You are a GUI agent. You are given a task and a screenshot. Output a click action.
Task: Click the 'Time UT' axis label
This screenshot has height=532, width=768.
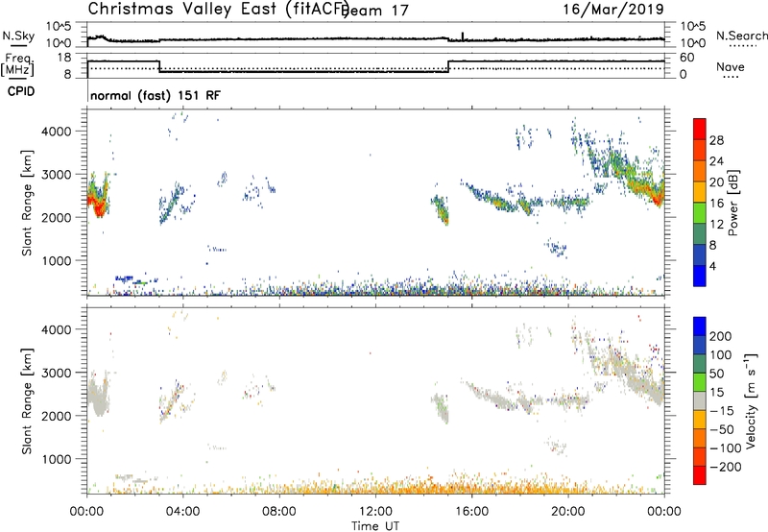(x=375, y=526)
